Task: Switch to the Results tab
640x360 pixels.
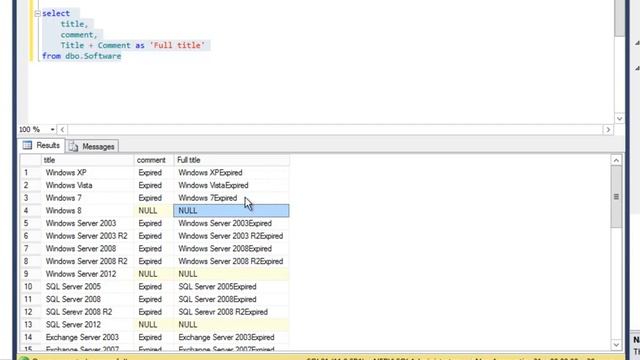Action: tap(42, 145)
